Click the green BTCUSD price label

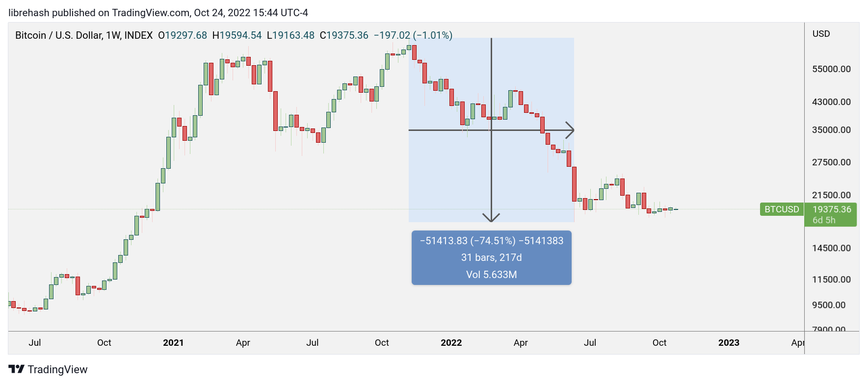[782, 209]
